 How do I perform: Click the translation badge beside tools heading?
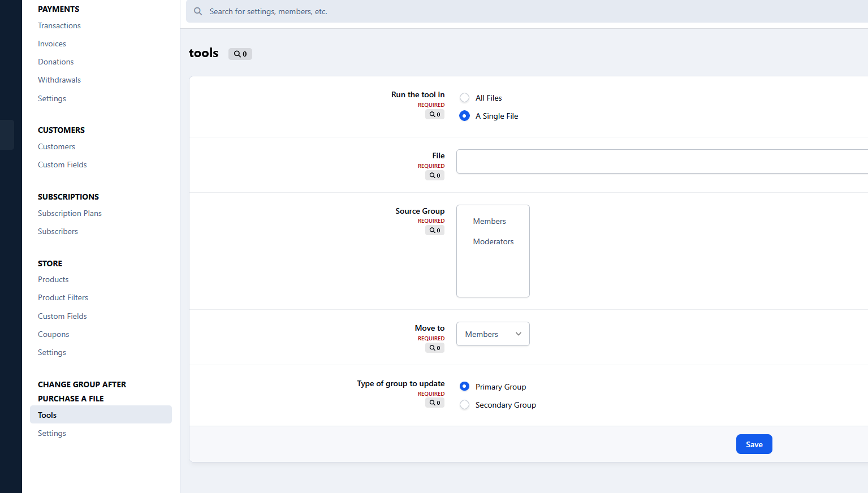tap(240, 54)
